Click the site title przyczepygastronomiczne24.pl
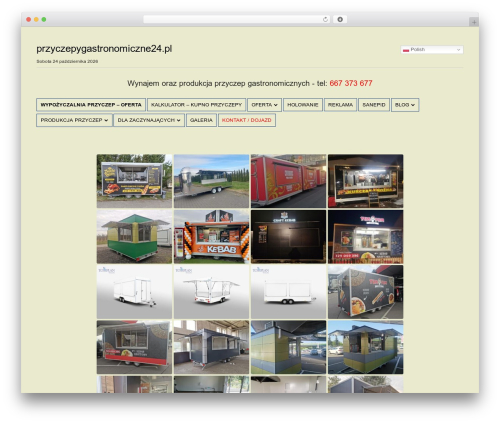The height and width of the screenshot is (423, 500). (x=104, y=49)
